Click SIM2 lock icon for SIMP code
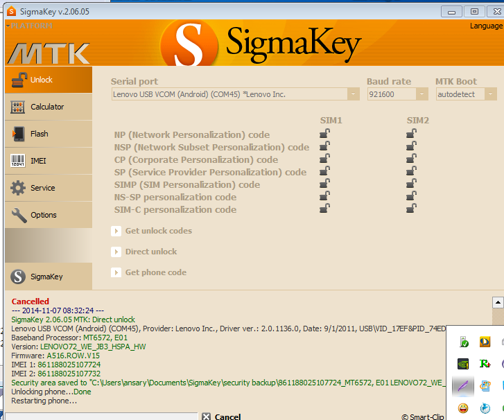504x420 pixels. tap(411, 184)
